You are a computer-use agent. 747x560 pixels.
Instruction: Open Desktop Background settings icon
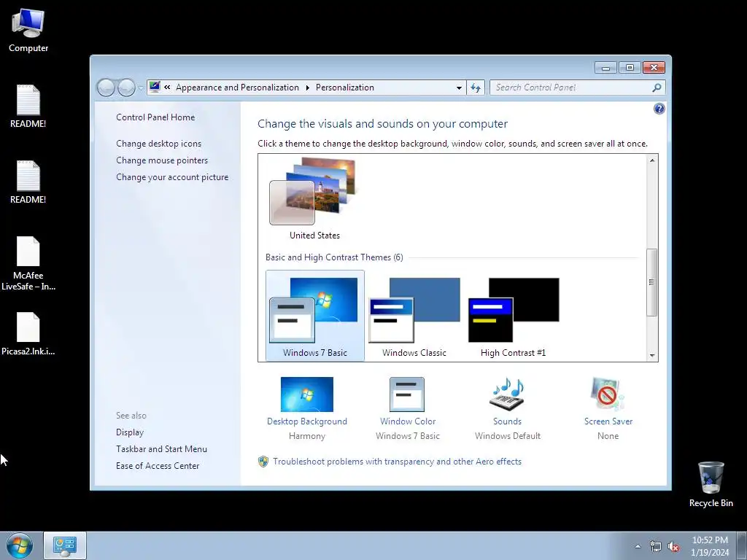pos(307,394)
